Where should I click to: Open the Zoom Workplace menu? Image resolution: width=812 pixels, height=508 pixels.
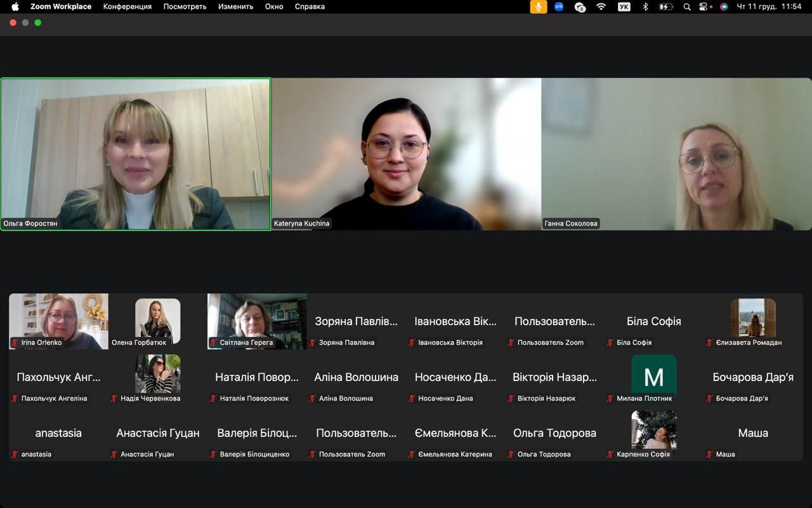tap(61, 6)
